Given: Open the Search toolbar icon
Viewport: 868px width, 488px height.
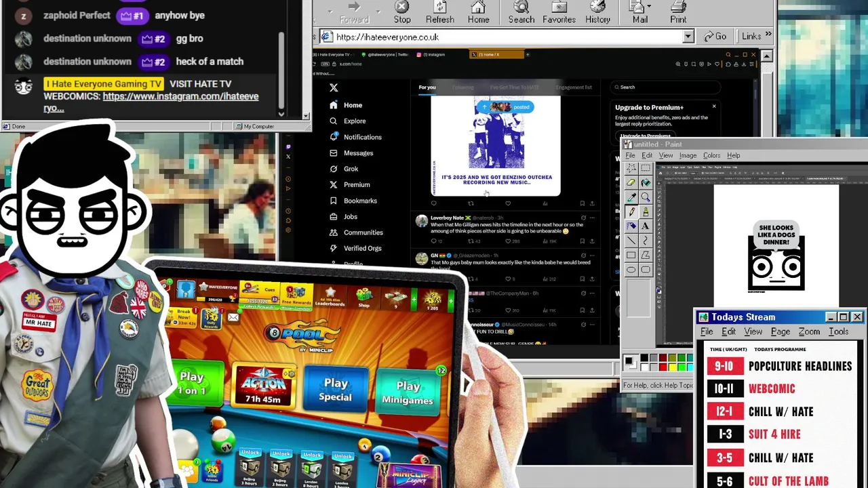Looking at the screenshot, I should (521, 12).
